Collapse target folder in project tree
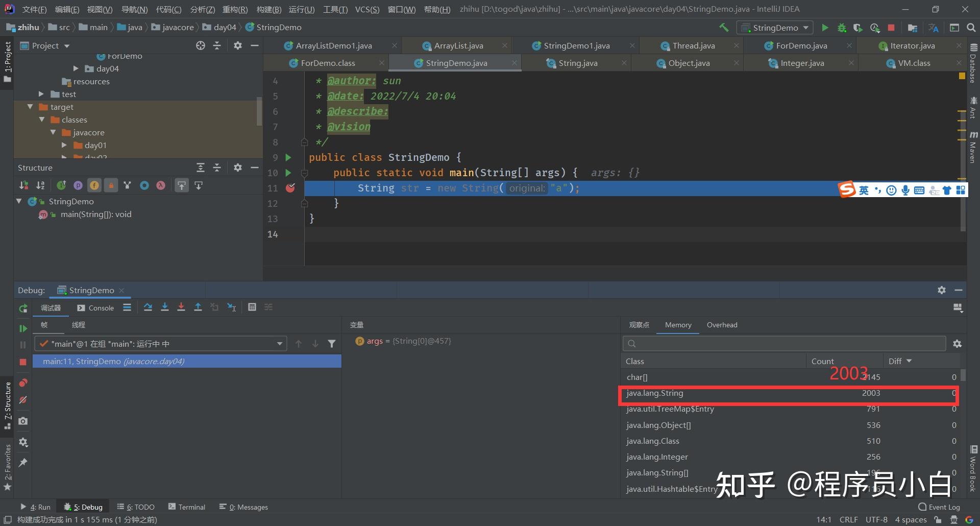This screenshot has height=526, width=980. (x=30, y=107)
